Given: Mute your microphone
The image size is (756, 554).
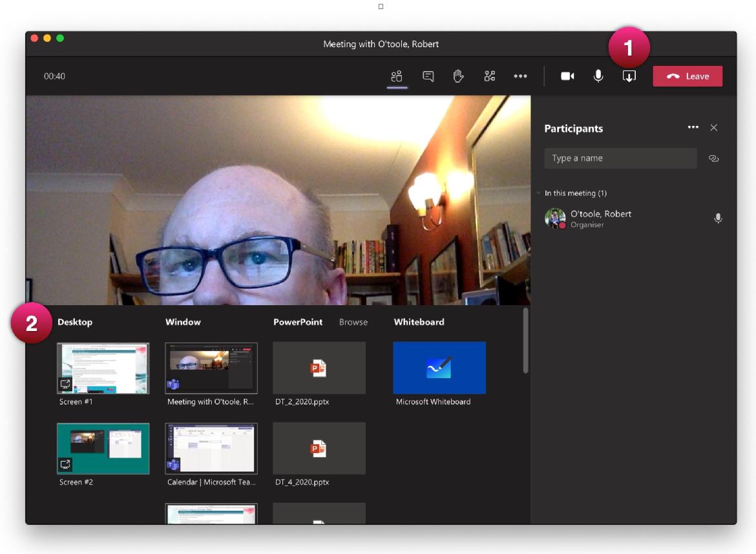Looking at the screenshot, I should pos(597,76).
